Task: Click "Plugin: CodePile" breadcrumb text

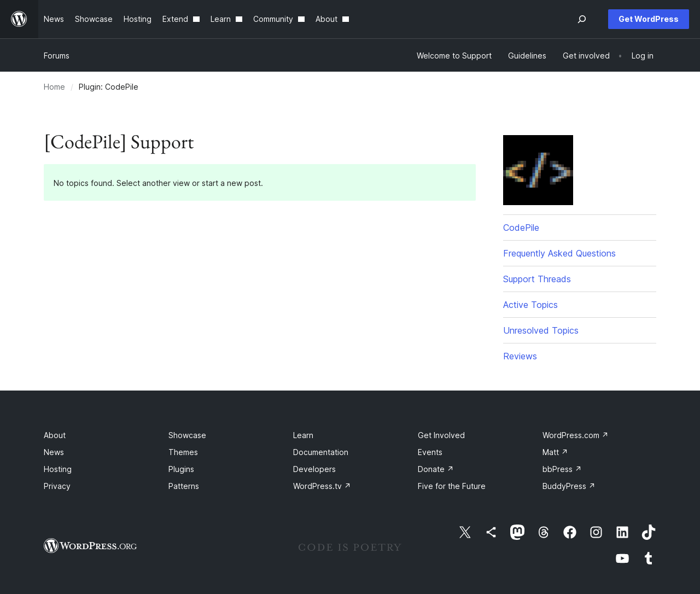Action: [108, 87]
